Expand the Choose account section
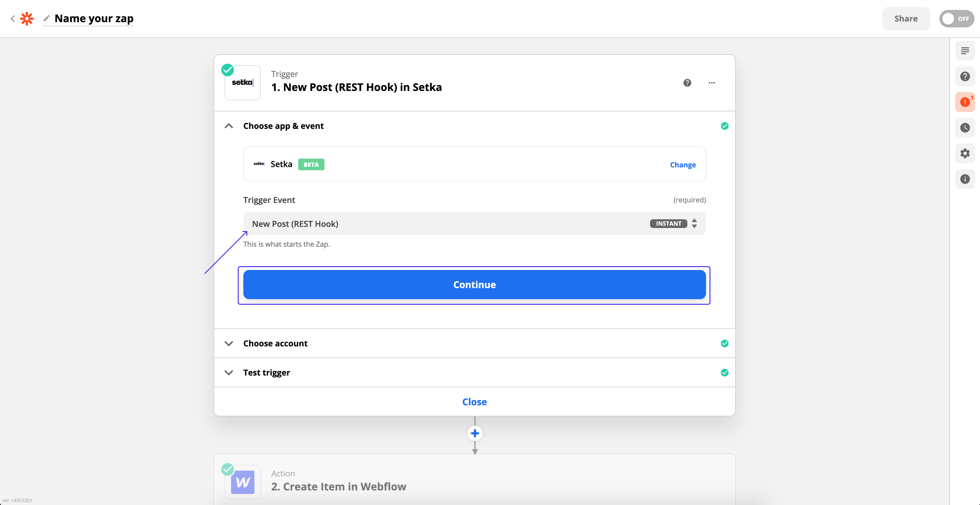The image size is (980, 505). click(x=229, y=343)
